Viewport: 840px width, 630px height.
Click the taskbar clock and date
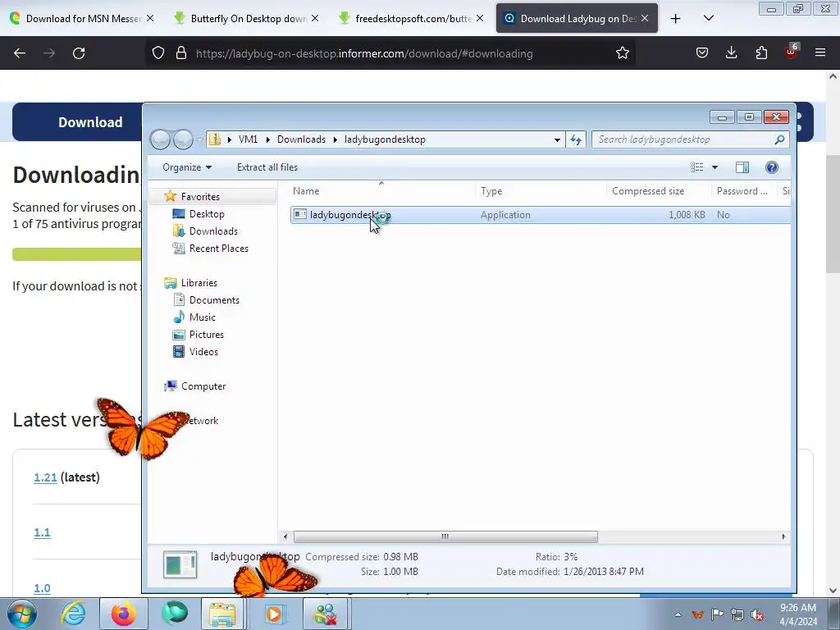click(797, 614)
